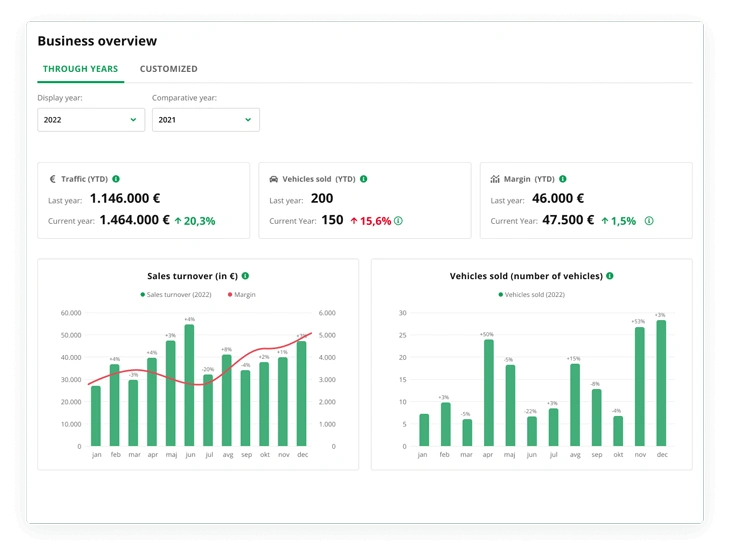Toggle Vehicles sold (2022) legend series

pyautogui.click(x=534, y=295)
